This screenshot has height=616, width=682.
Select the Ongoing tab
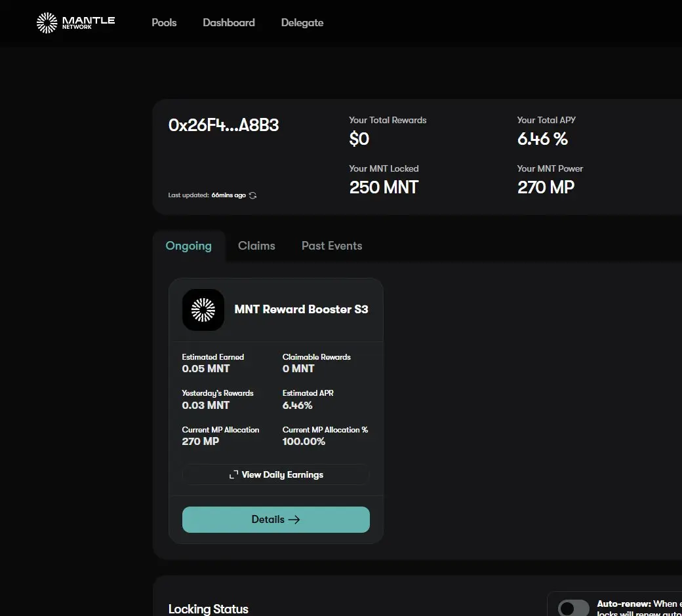pos(189,246)
